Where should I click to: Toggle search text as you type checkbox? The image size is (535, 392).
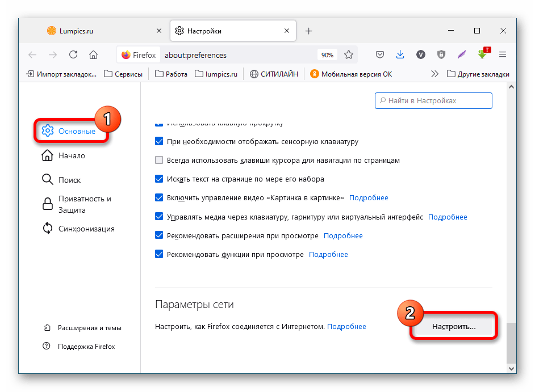click(x=159, y=179)
